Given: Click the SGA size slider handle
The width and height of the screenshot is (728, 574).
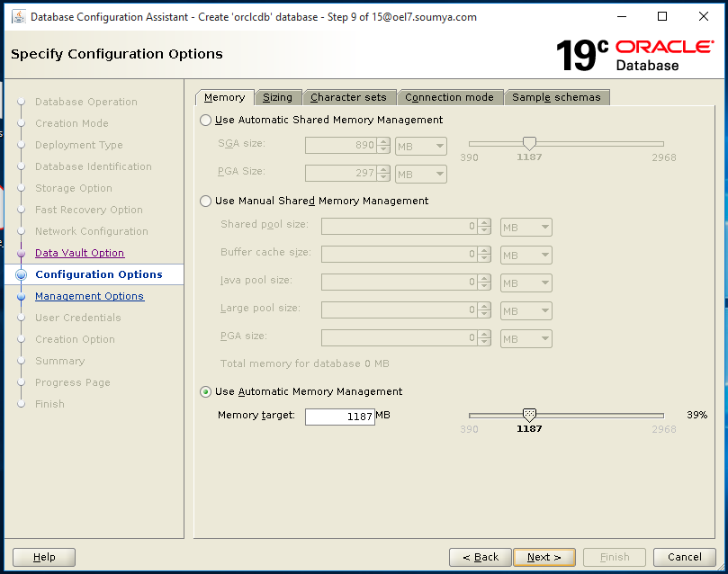Looking at the screenshot, I should pyautogui.click(x=529, y=143).
